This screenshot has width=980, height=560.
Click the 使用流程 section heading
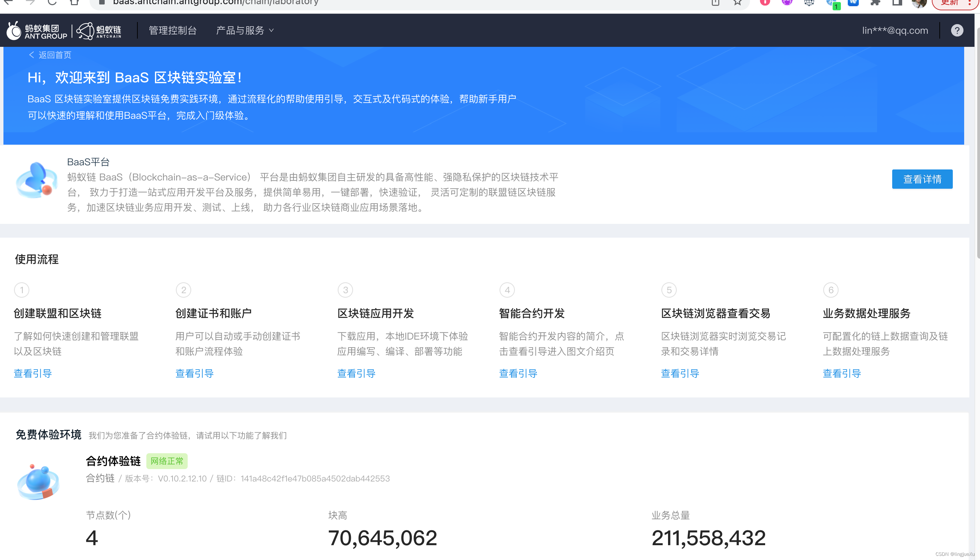(x=37, y=260)
